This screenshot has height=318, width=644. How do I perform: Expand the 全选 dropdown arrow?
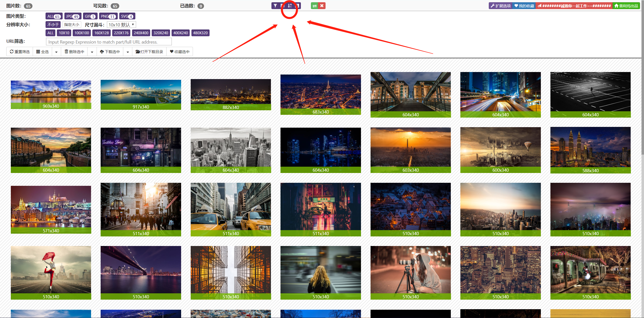click(x=56, y=52)
